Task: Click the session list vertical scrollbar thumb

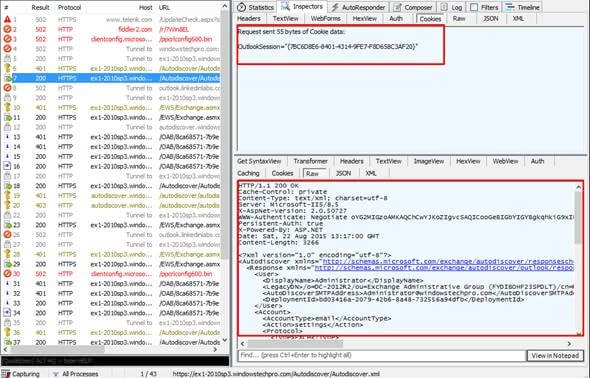Action: coord(225,135)
